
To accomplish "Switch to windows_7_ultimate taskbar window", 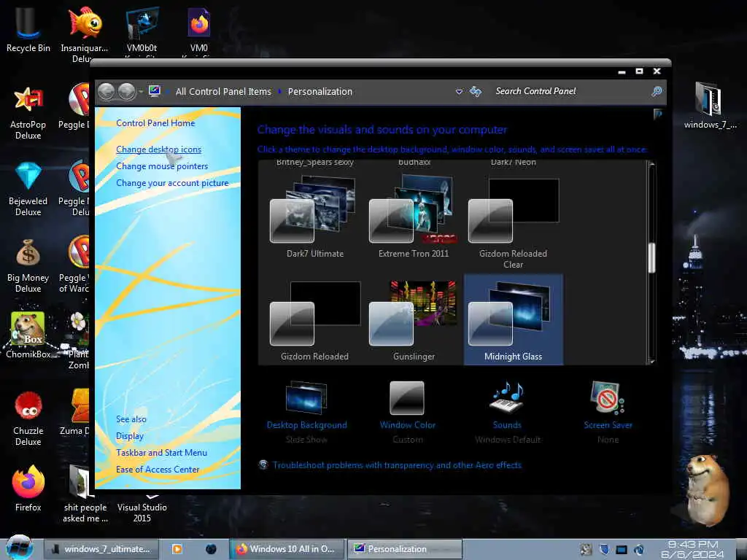I will tap(101, 549).
